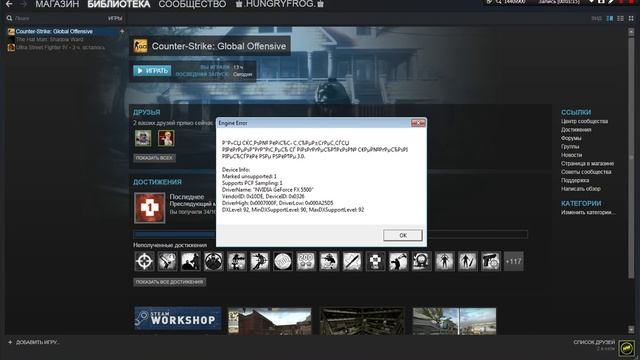Screen dimensions: 640x360
Task: Click the fifth locked achievement gunman icon
Action: (x=237, y=261)
